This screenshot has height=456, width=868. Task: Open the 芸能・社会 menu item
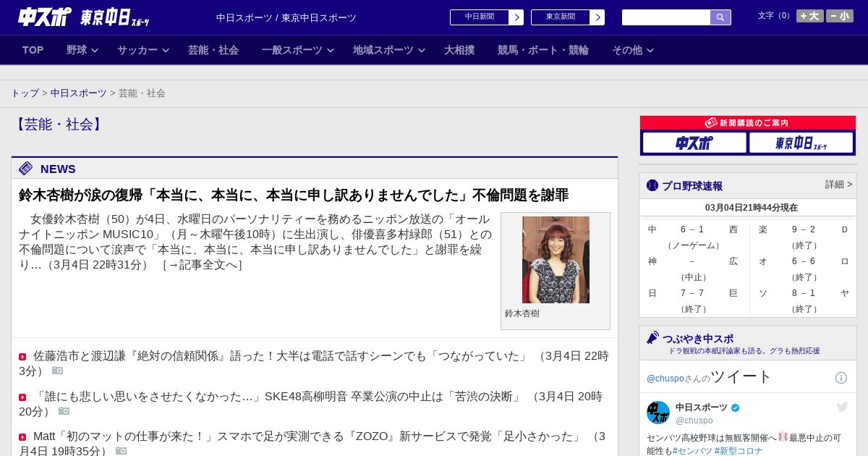click(213, 50)
